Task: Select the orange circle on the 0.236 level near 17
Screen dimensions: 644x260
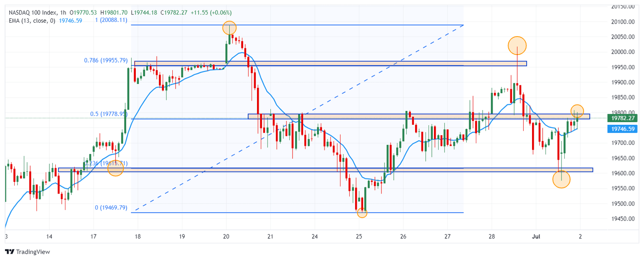Action: click(115, 168)
